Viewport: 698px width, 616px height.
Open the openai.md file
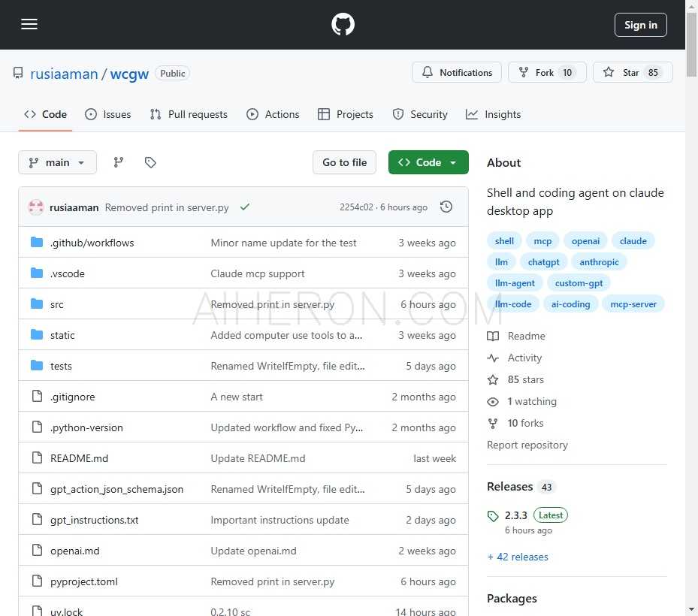75,551
